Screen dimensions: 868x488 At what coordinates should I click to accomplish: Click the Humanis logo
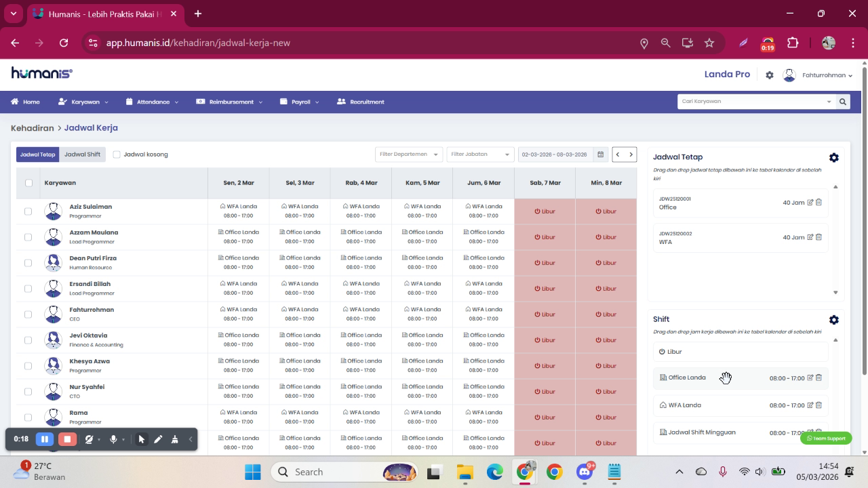[42, 73]
